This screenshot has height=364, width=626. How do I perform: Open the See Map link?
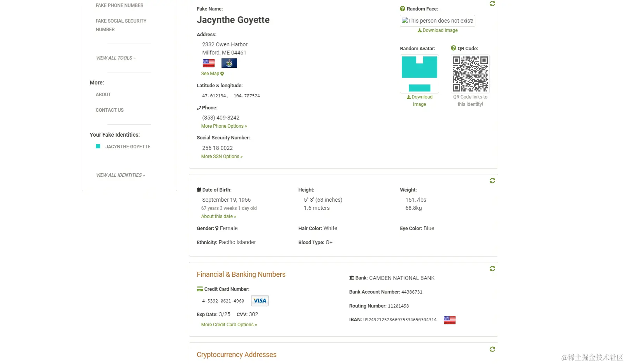point(213,74)
